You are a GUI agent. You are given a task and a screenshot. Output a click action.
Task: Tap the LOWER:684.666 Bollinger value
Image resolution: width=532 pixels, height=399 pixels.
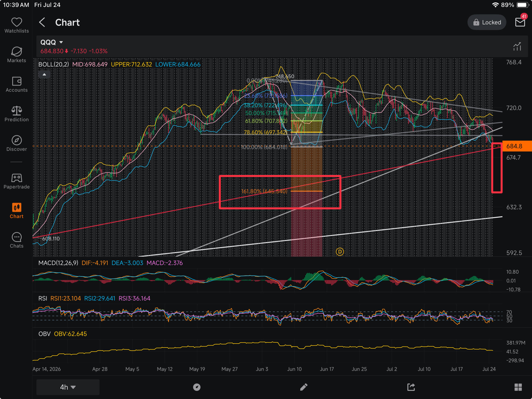pos(178,64)
